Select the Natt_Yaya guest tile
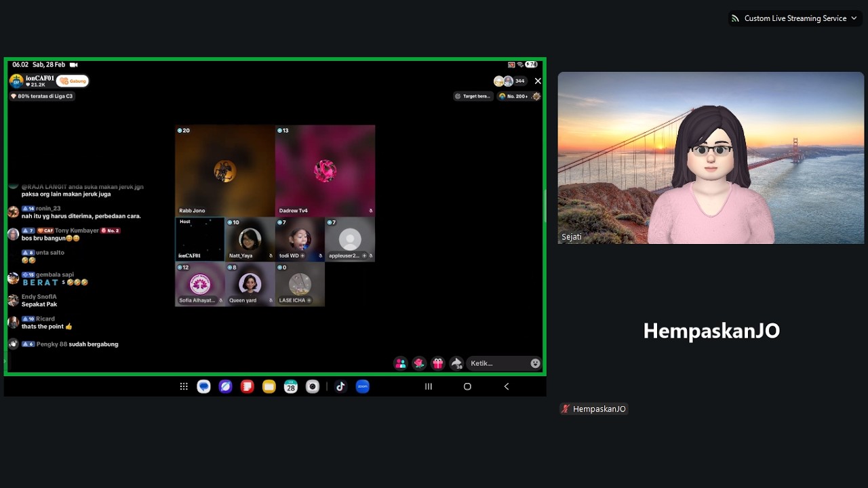868x488 pixels. coord(250,239)
